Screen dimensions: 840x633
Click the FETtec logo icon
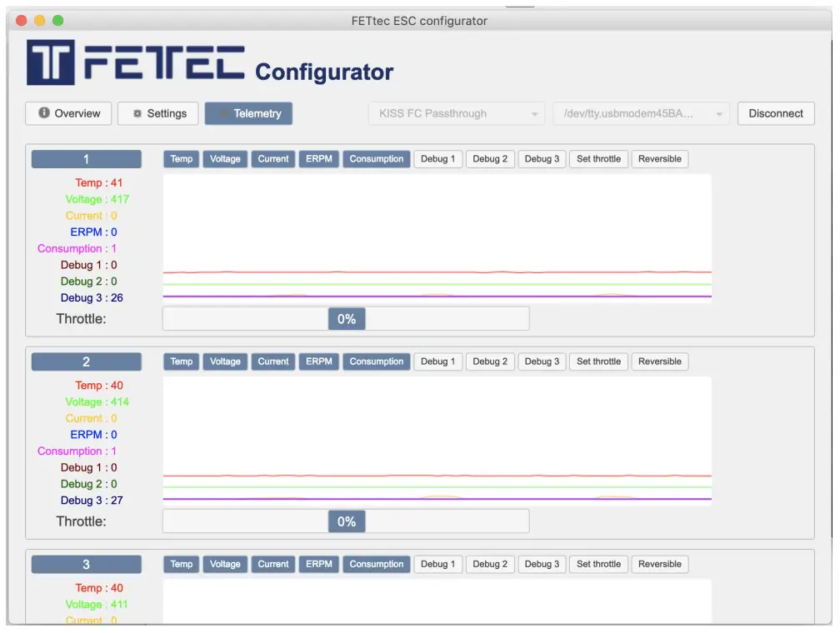tap(51, 62)
